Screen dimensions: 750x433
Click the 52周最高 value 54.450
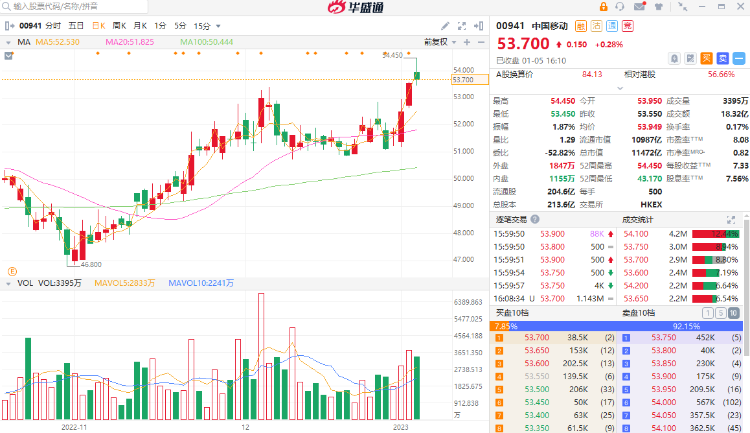pos(650,166)
